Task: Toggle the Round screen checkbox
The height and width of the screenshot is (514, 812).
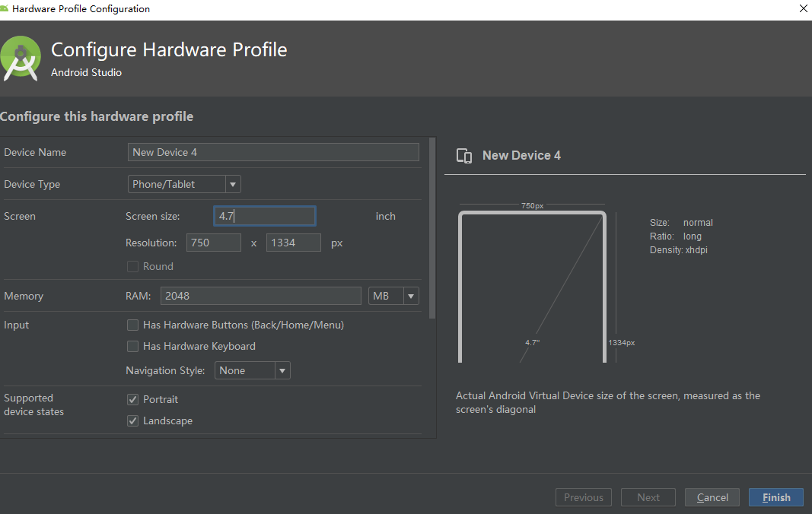Action: tap(132, 267)
